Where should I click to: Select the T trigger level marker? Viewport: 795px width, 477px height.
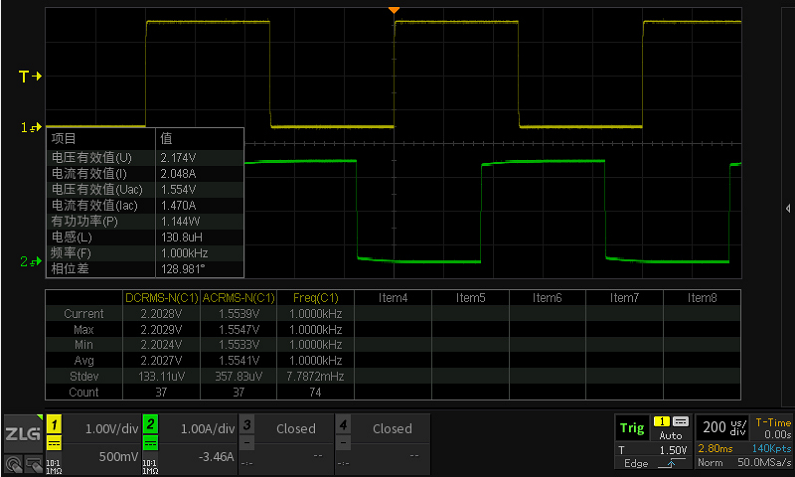click(x=30, y=77)
